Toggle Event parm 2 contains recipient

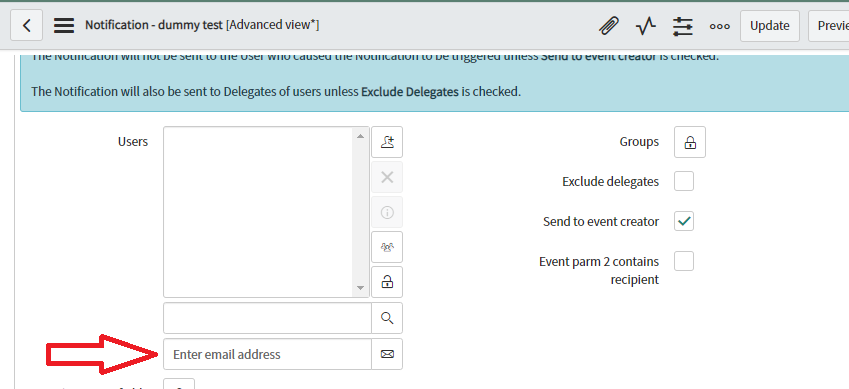pos(684,261)
